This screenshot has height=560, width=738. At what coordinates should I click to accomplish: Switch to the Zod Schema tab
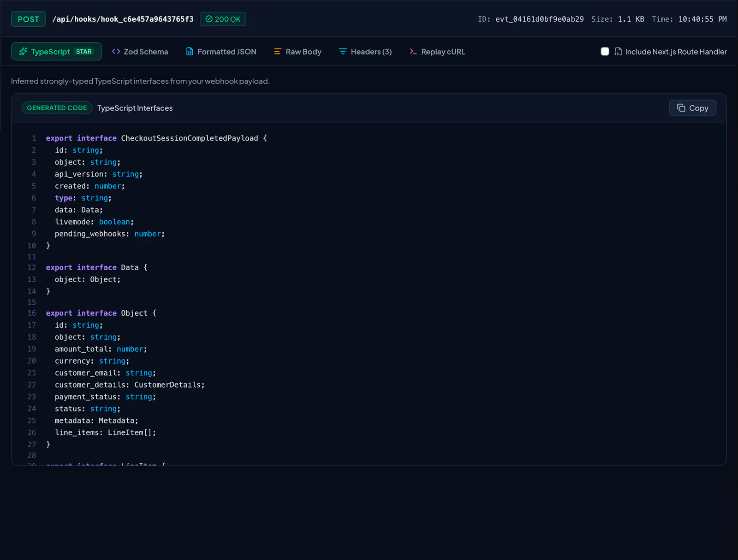tap(140, 52)
